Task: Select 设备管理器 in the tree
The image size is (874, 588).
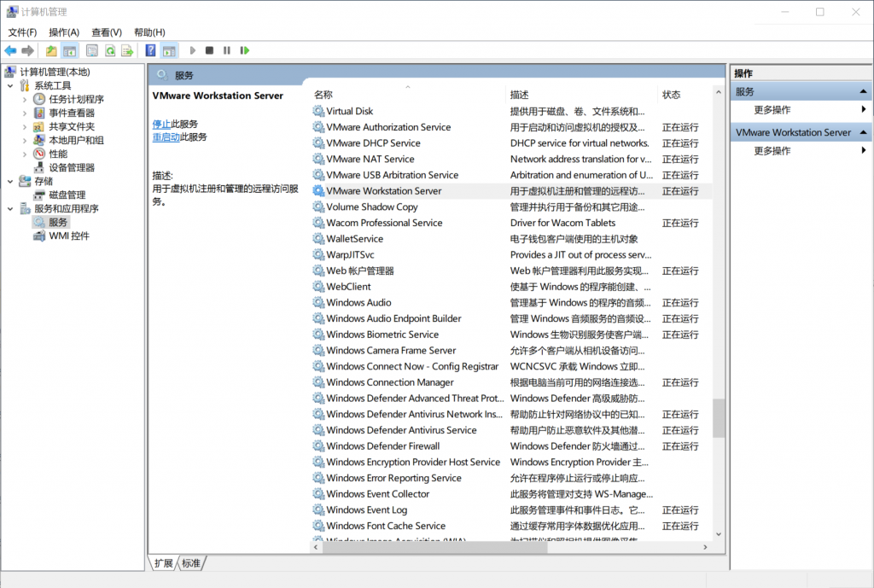Action: click(72, 167)
